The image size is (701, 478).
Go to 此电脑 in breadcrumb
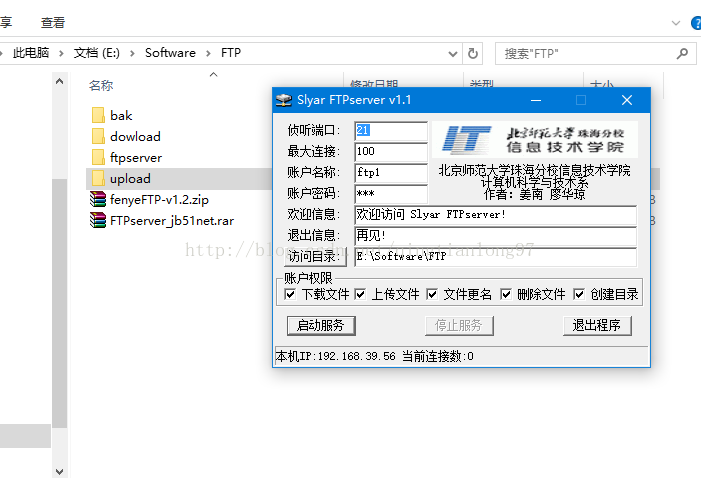click(x=31, y=53)
